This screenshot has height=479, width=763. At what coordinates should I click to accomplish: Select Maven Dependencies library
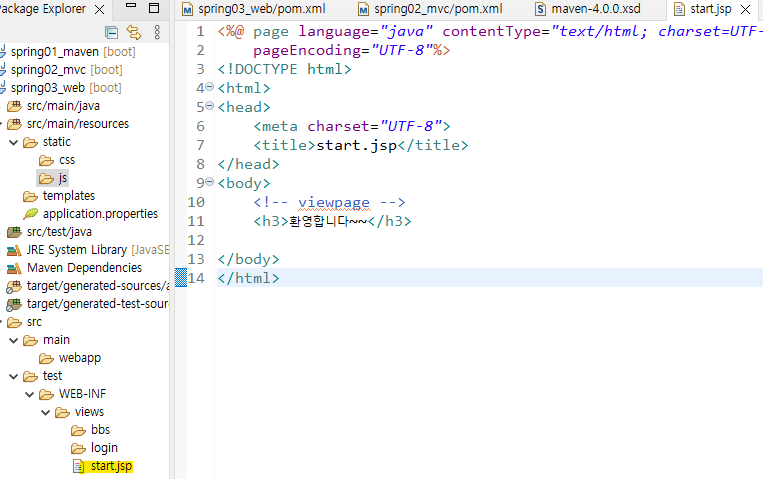pyautogui.click(x=84, y=268)
